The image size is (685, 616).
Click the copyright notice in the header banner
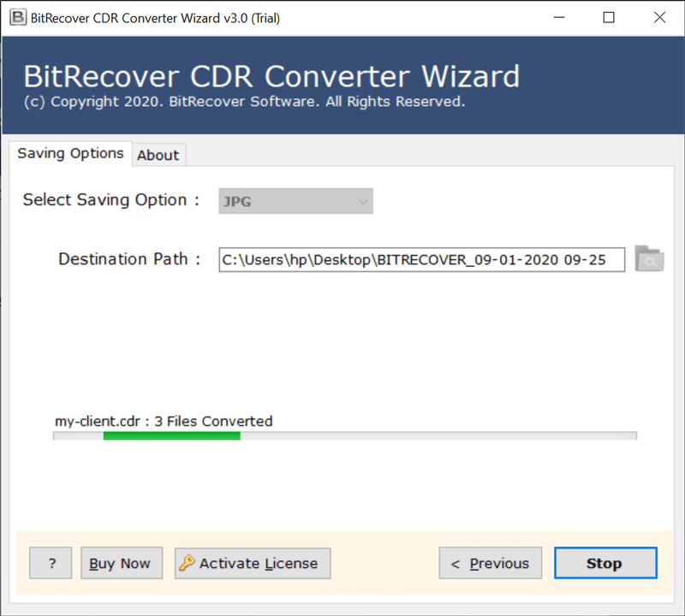tap(244, 102)
